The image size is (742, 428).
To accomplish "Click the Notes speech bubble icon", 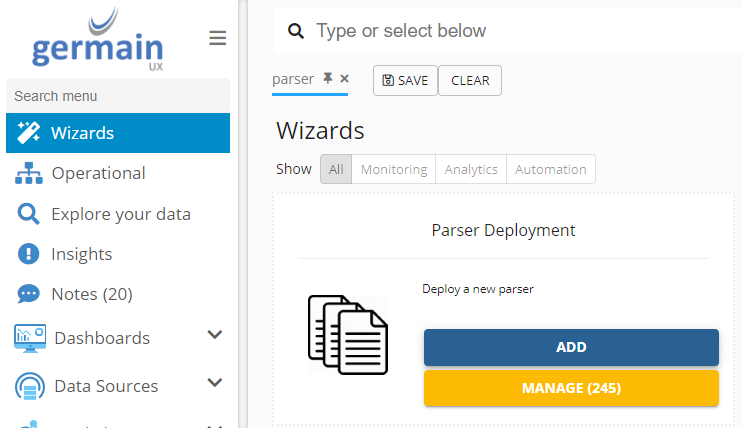I will 29,294.
